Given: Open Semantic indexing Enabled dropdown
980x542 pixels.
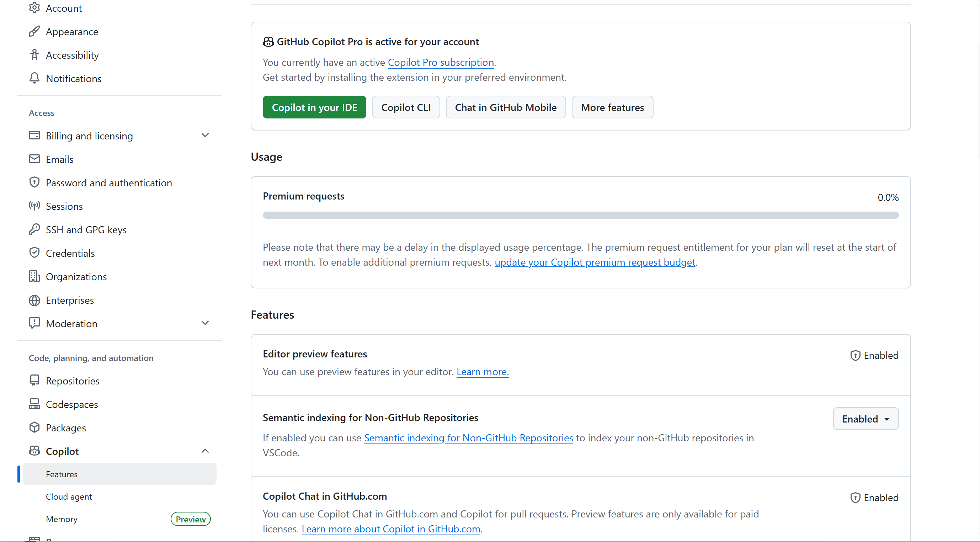Looking at the screenshot, I should [x=866, y=419].
